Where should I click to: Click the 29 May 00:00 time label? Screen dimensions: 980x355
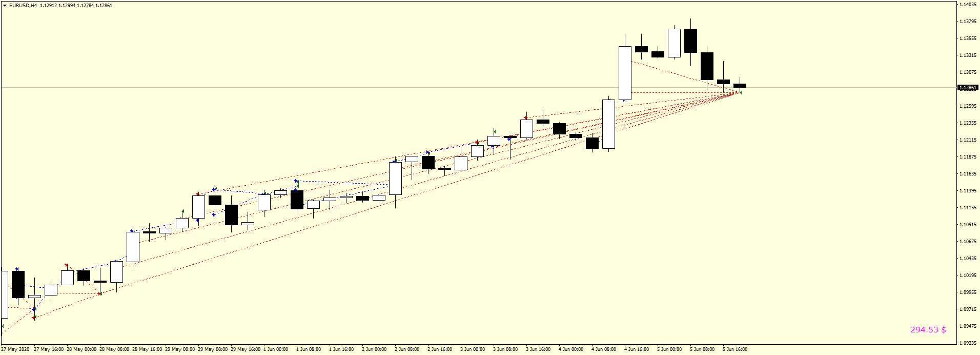180,349
